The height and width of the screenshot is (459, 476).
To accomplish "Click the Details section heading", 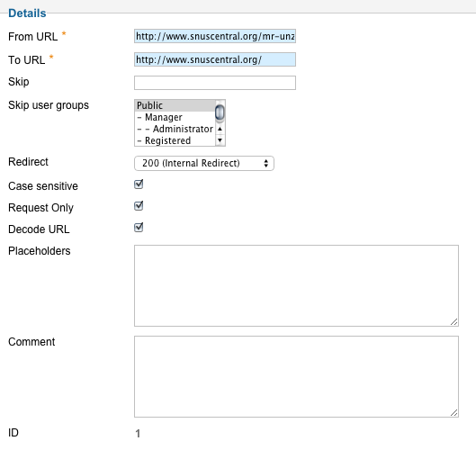I will click(27, 13).
